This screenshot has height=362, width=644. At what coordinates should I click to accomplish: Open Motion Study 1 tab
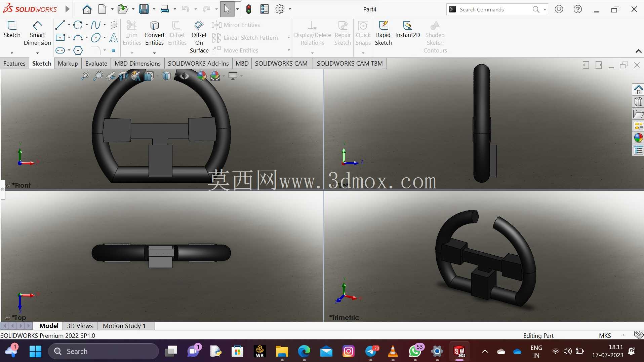(x=124, y=326)
